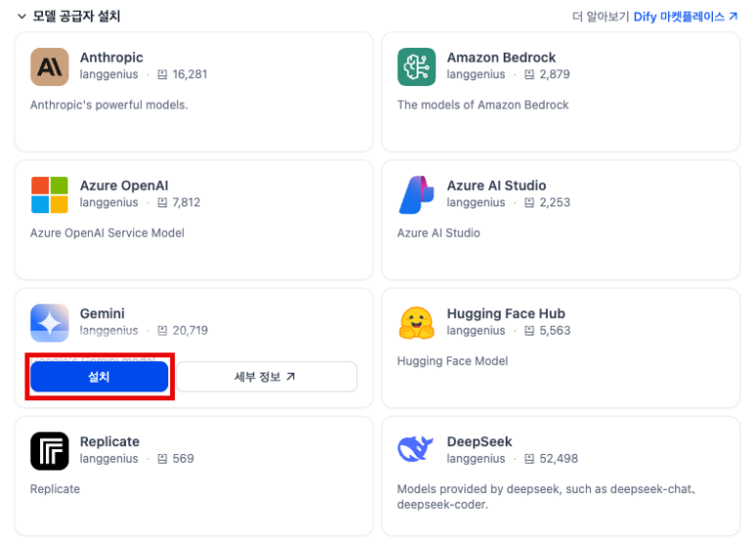Click the Anthropic card title

coord(111,58)
